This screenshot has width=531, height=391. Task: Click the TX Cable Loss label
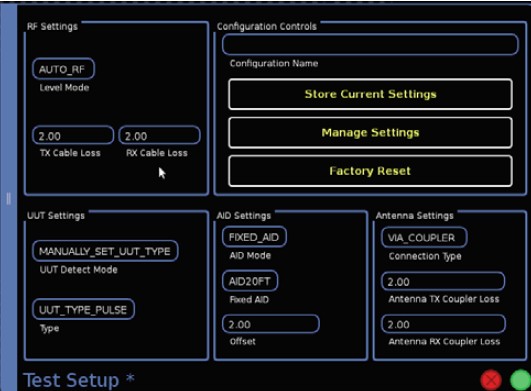pos(70,153)
